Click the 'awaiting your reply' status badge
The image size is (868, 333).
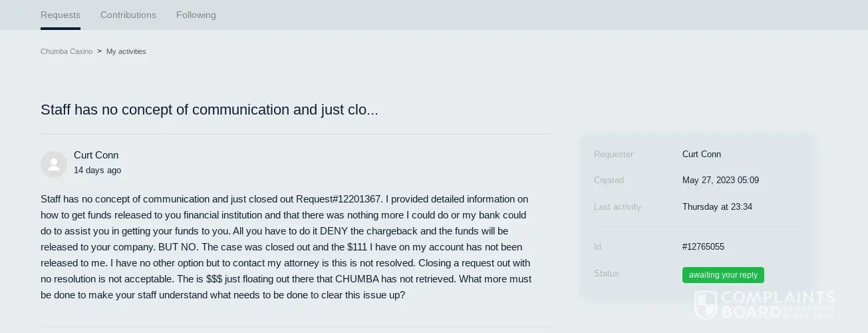[x=723, y=275]
